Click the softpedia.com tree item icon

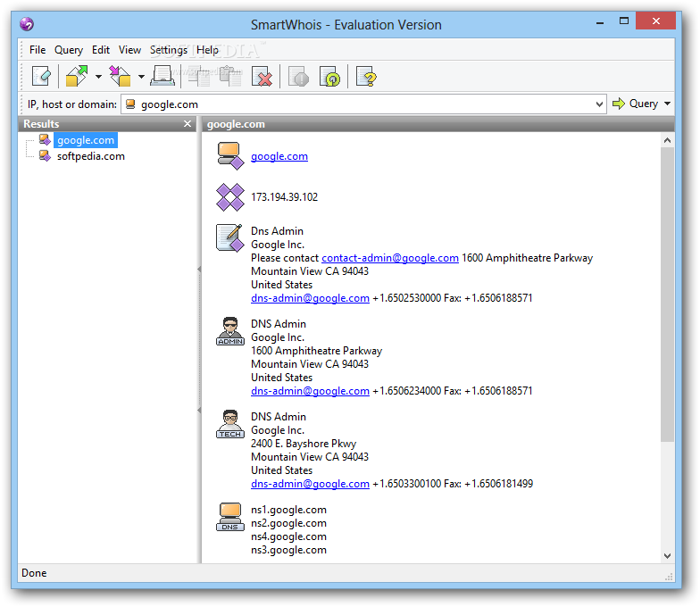tap(45, 155)
